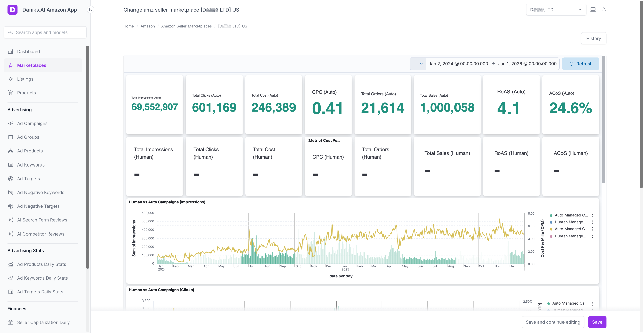Image resolution: width=644 pixels, height=333 pixels.
Task: Click the Listings lightning bolt icon
Action: (11, 79)
